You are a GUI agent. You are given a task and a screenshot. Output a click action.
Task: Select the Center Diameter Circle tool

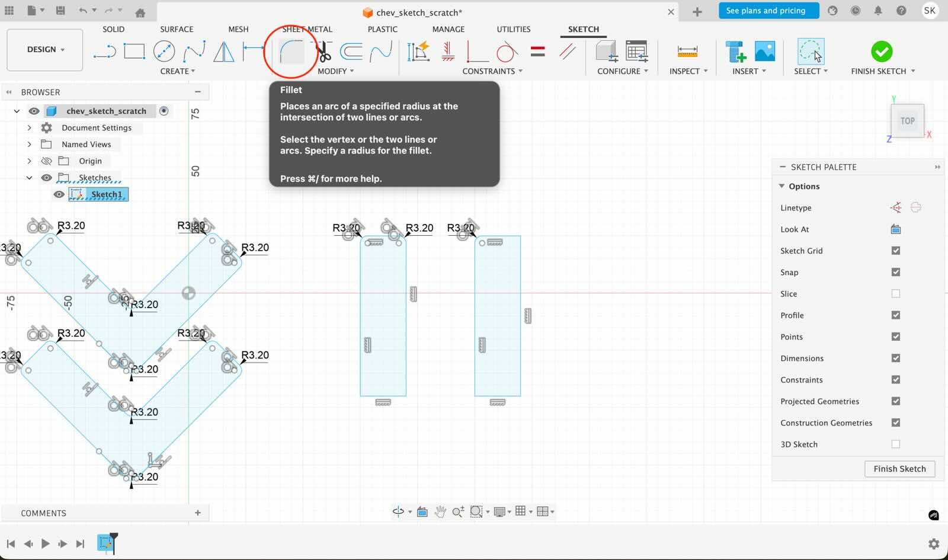164,52
